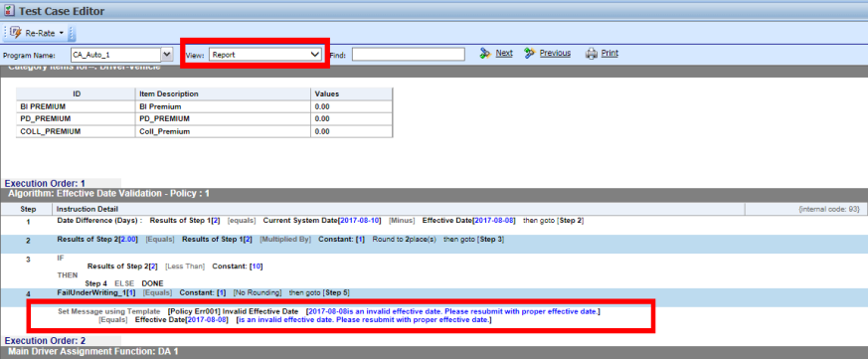Click the Execution Order: 2 heading
Viewport: 868px width, 359px height.
(x=45, y=340)
